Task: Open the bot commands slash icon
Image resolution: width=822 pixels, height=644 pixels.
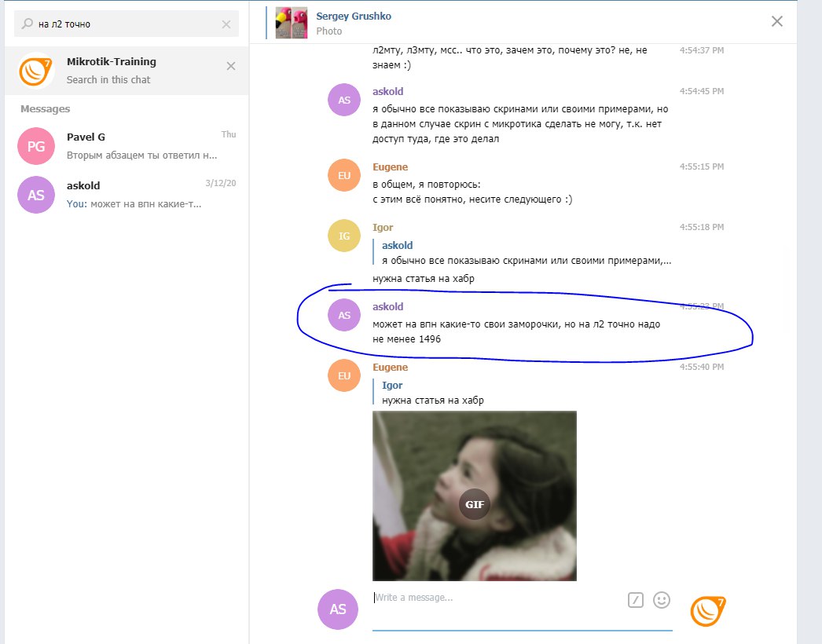Action: 636,600
